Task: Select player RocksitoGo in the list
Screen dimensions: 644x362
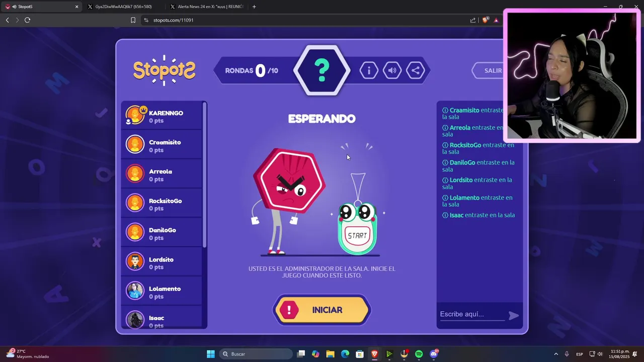Action: [162, 204]
